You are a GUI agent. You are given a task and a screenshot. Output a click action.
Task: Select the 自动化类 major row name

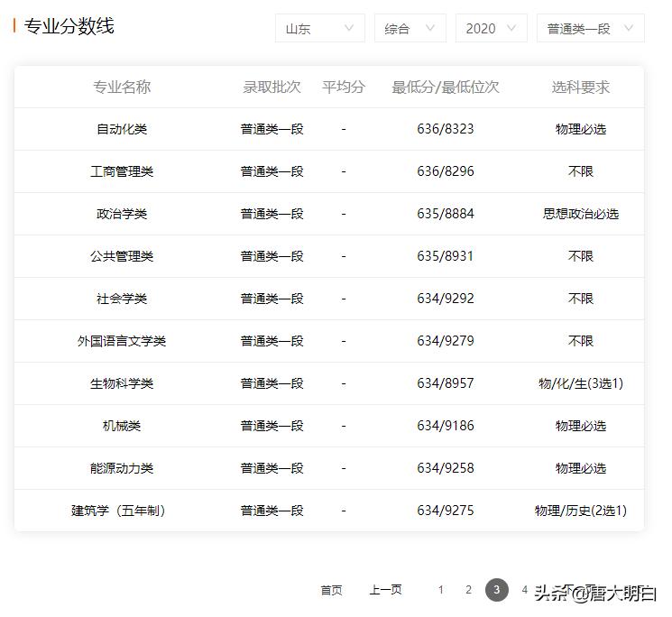[x=122, y=129]
